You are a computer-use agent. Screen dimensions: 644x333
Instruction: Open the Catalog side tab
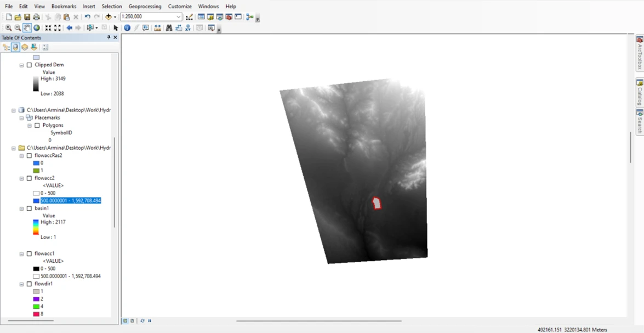[x=639, y=92]
